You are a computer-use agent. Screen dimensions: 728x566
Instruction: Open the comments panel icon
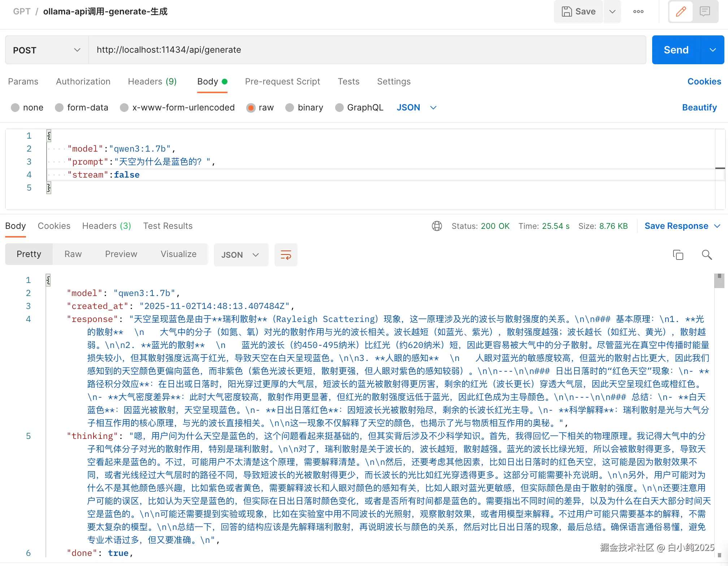(705, 12)
